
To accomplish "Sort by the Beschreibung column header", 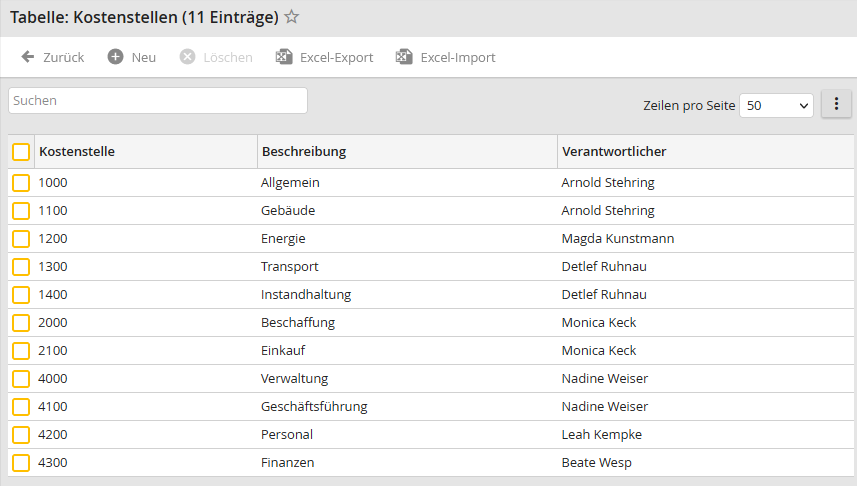I will [x=304, y=152].
